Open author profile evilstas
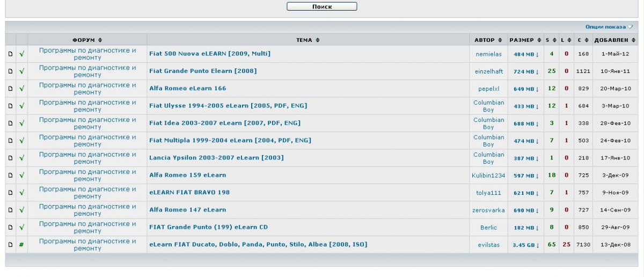This screenshot has height=277, width=644. (488, 245)
